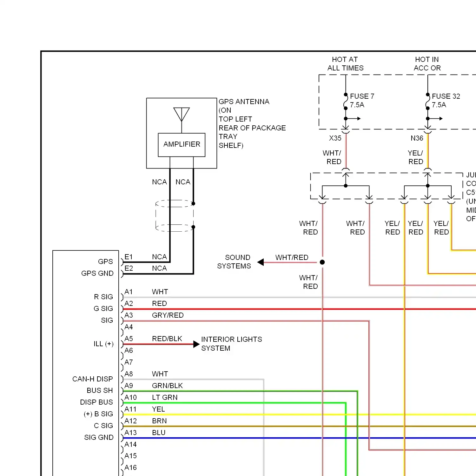The width and height of the screenshot is (476, 476).
Task: Click pin label A11
Action: coord(130,409)
